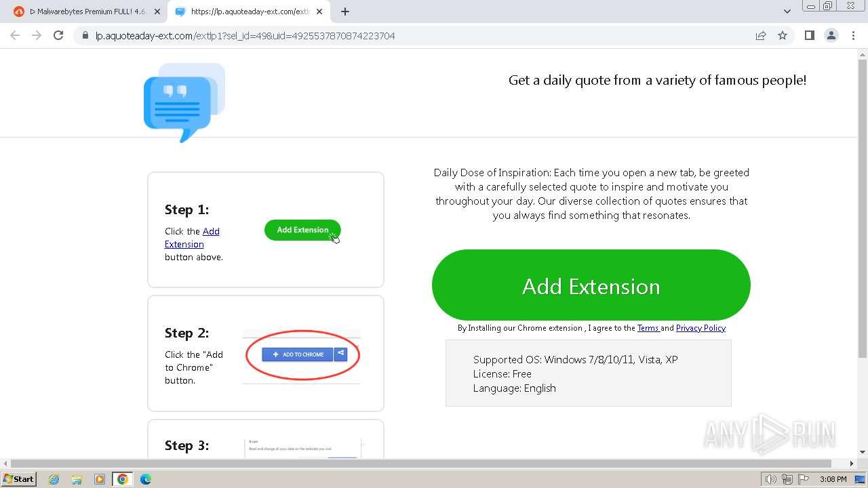Click the vertical scrollbar up arrow

pyautogui.click(x=863, y=56)
